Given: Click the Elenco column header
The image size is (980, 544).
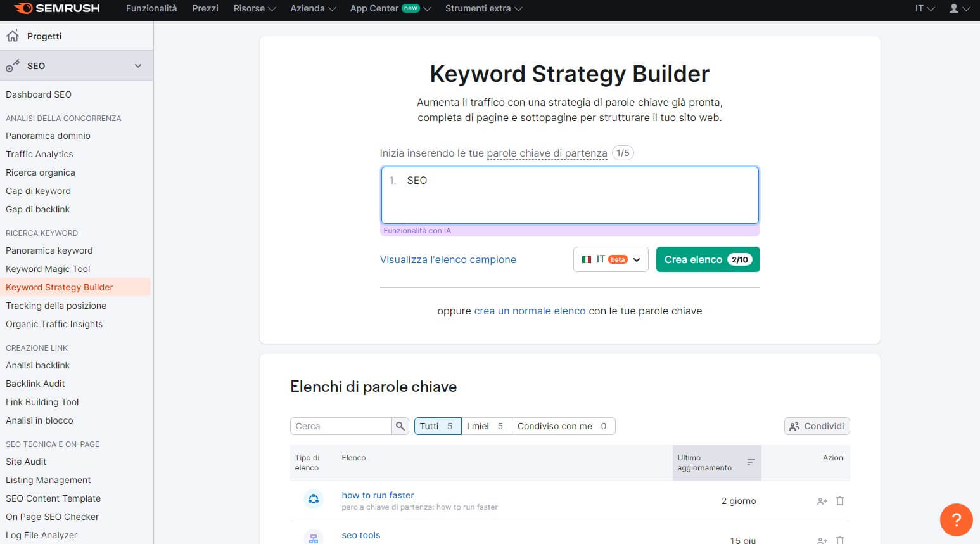Looking at the screenshot, I should pyautogui.click(x=353, y=458).
